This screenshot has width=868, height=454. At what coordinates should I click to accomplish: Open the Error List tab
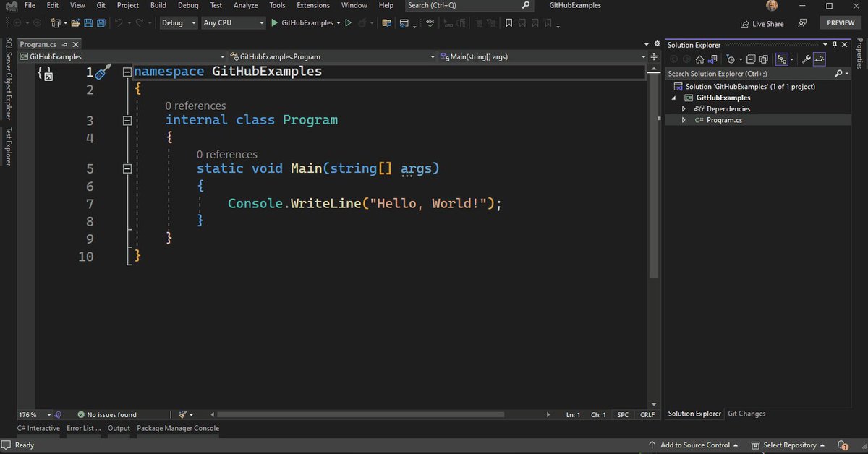pos(84,428)
